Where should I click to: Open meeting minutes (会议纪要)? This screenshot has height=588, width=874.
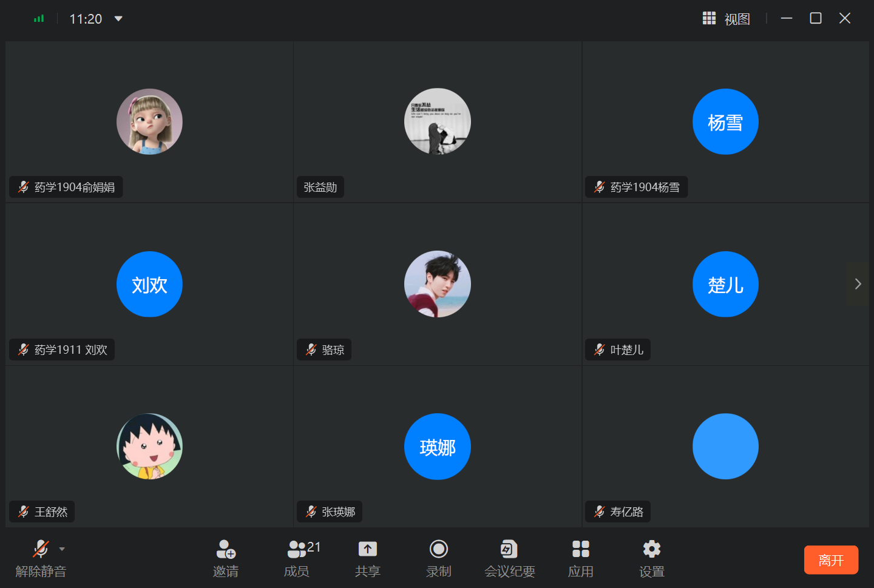pos(509,550)
